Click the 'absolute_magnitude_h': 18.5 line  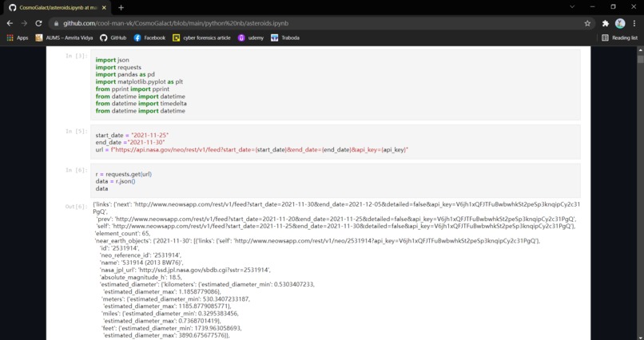(141, 277)
